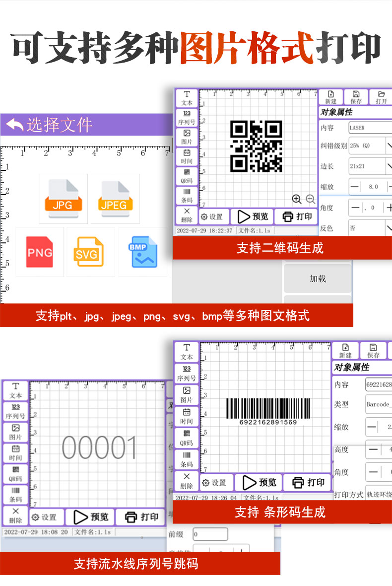Click 保存 in barcode screen
Screen dimensions: 392x586
[373, 351]
